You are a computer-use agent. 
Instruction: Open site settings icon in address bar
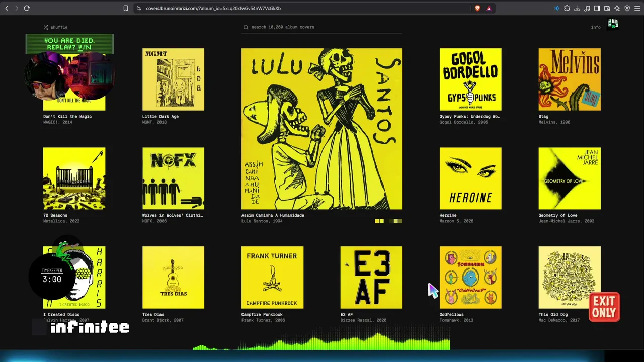139,8
